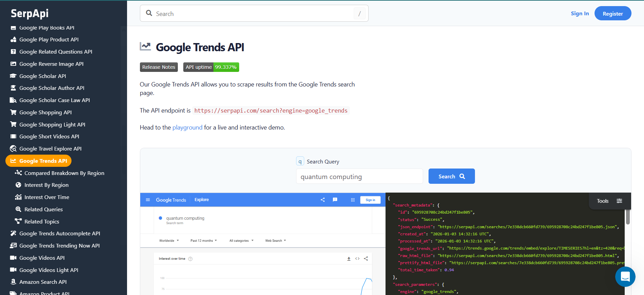Select Google Trends API in sidebar
Image resolution: width=644 pixels, height=295 pixels.
39,161
